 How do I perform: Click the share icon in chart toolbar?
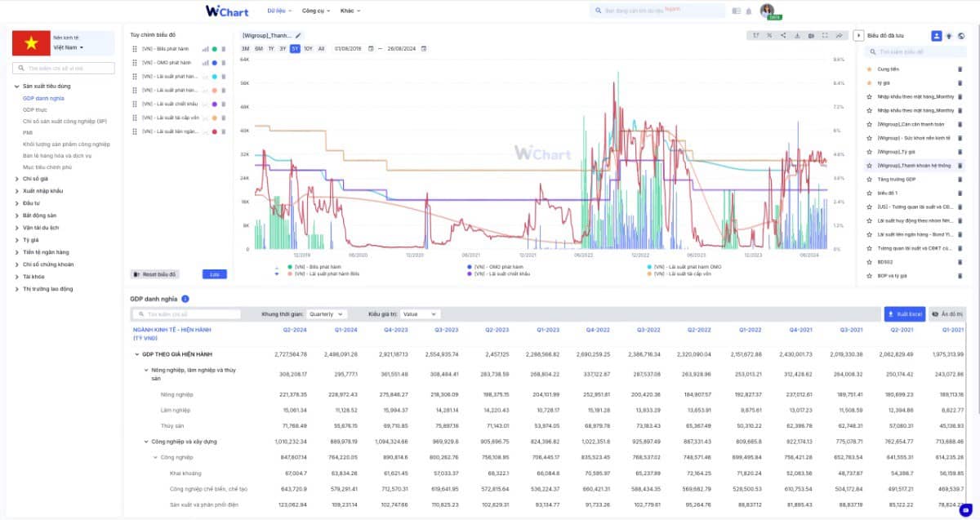coord(783,35)
